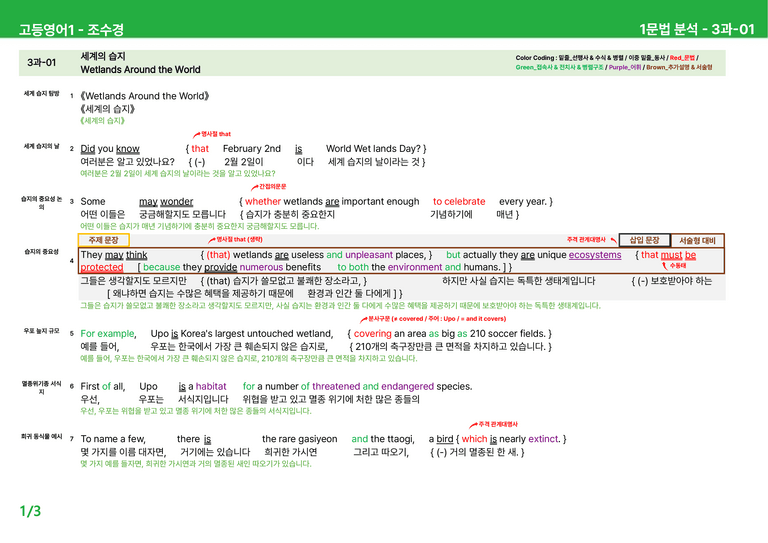Click the bracketed '《Wetlands Around the World》' in line 1
Viewport: 768px width, 543px height.
click(x=144, y=96)
